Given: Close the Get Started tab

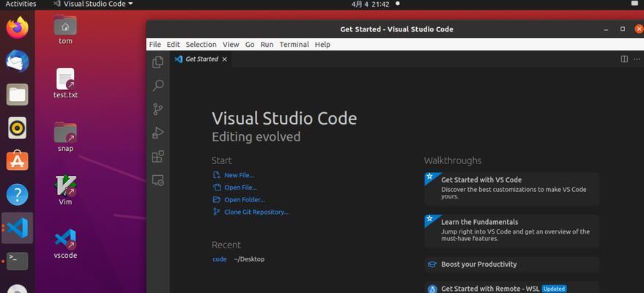Looking at the screenshot, I should [224, 59].
